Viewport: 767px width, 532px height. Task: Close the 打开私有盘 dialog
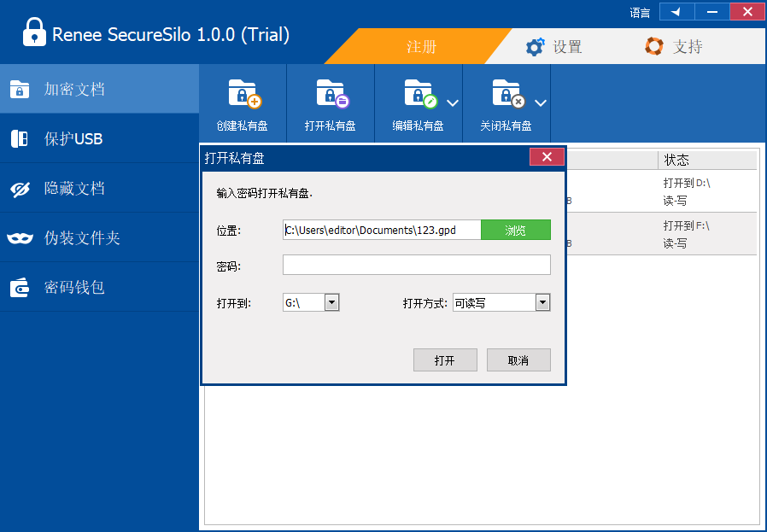[547, 157]
